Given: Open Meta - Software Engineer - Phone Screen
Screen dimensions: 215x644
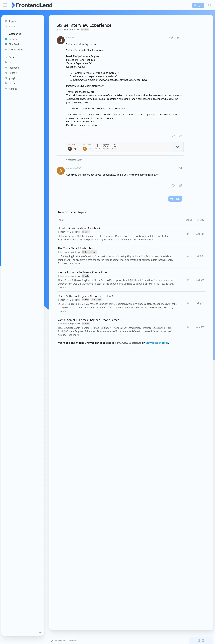Looking at the screenshot, I should pos(83,273).
